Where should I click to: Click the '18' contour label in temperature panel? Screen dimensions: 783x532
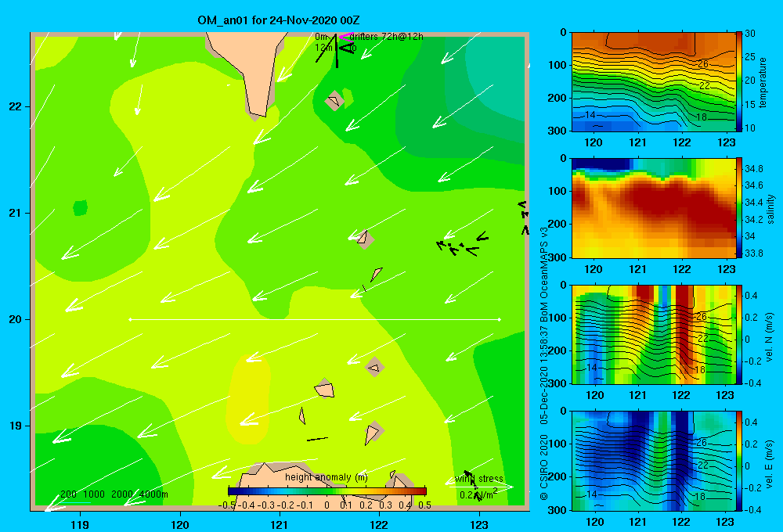pyautogui.click(x=702, y=117)
